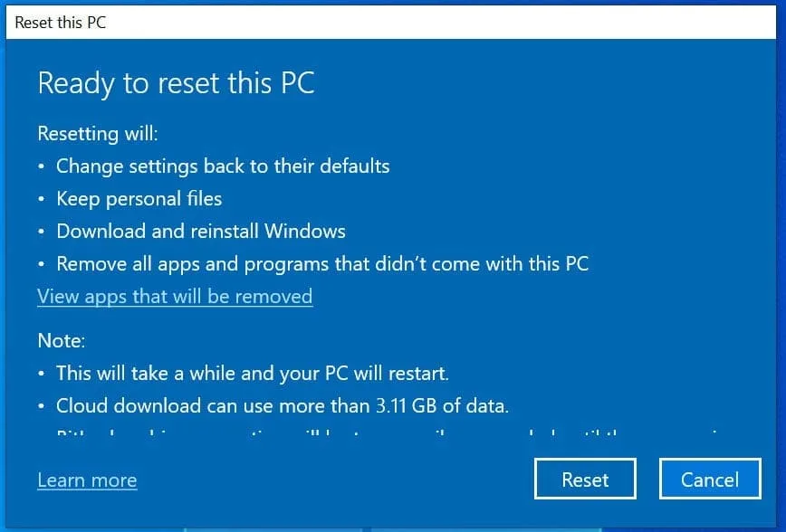Select the Resetting will label
786x532 pixels.
point(97,133)
